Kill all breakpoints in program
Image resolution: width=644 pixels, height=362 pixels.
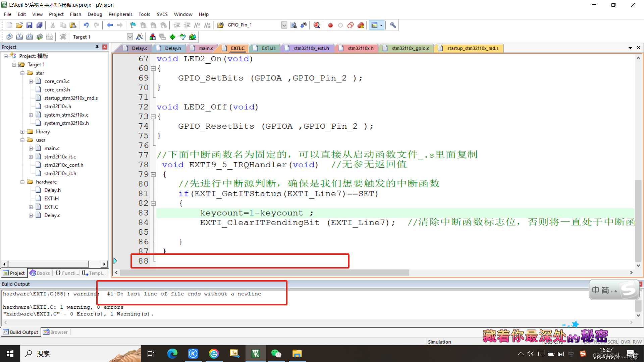point(361,25)
